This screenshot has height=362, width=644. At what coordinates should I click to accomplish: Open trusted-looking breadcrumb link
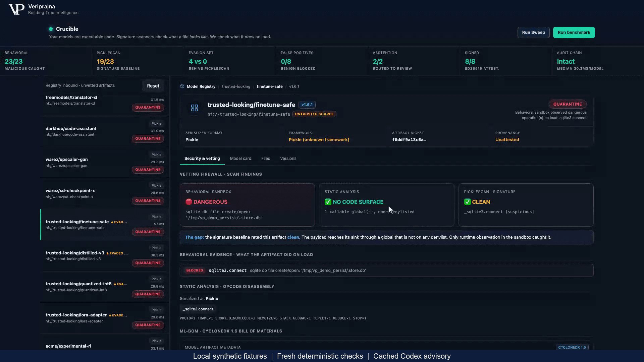coord(236,86)
